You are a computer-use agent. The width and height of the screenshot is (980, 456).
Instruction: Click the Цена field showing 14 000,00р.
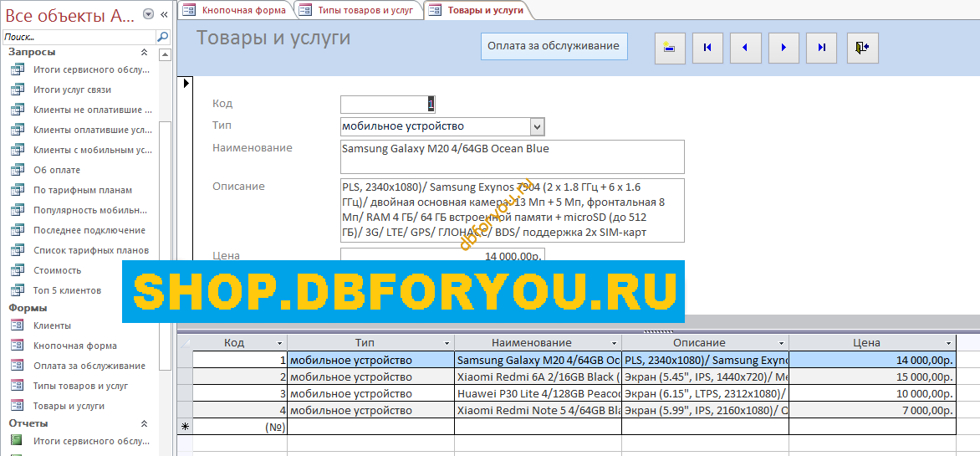(442, 255)
